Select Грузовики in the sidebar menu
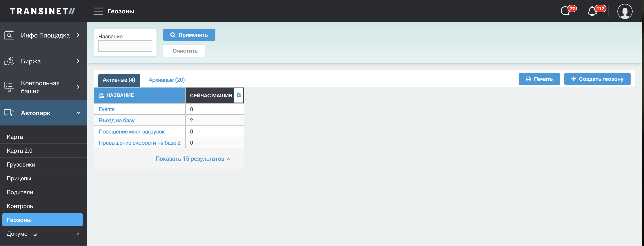This screenshot has width=644, height=246. 21,165
